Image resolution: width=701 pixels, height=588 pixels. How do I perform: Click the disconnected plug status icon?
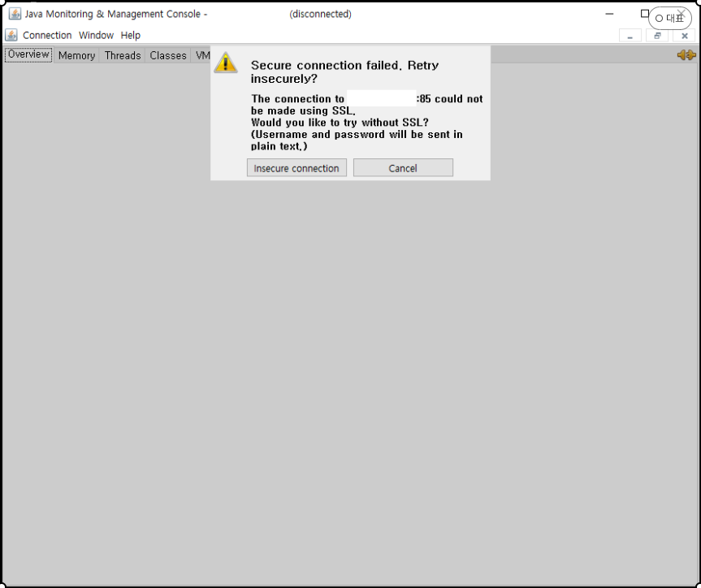coord(686,55)
